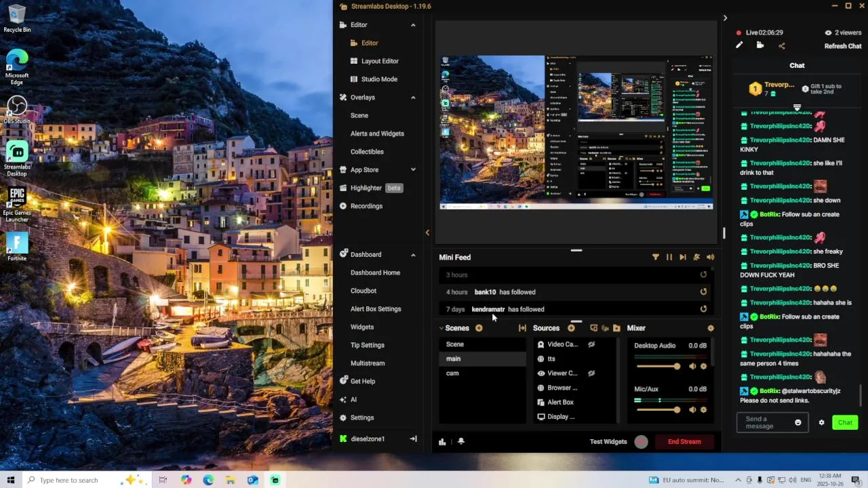Log out using dieselzone1 arrow icon

click(x=413, y=439)
